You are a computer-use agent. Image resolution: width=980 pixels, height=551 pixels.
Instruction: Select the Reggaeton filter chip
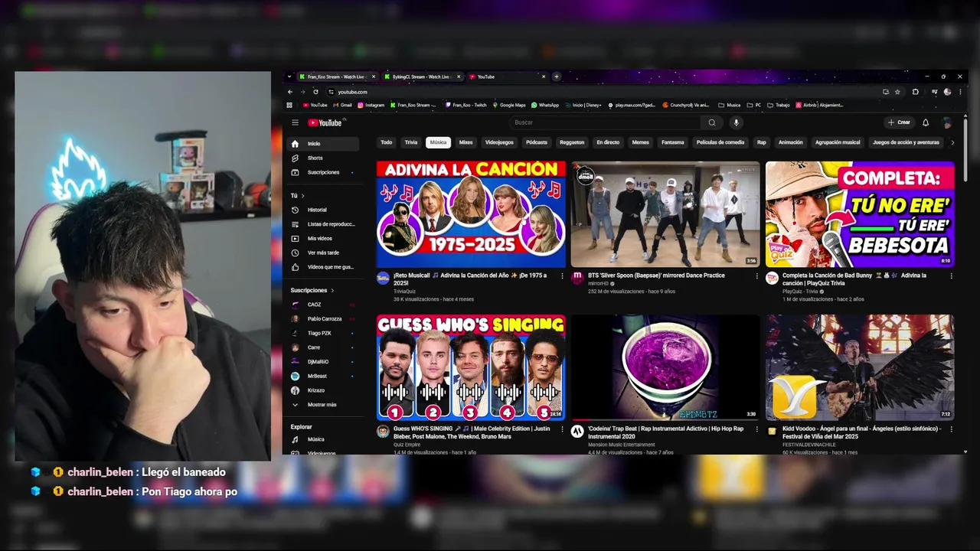572,142
